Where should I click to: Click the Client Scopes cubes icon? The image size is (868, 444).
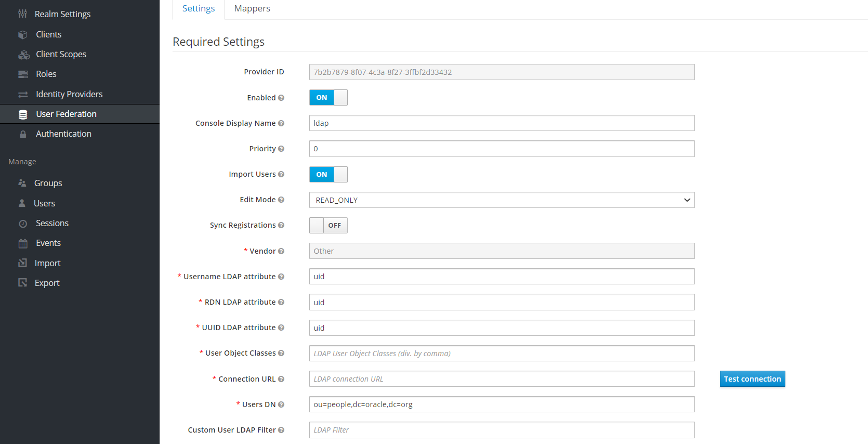(24, 55)
